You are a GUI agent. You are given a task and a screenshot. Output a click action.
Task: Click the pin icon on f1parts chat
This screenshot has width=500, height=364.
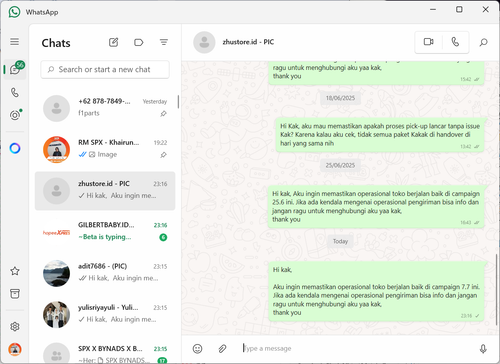[x=163, y=114]
